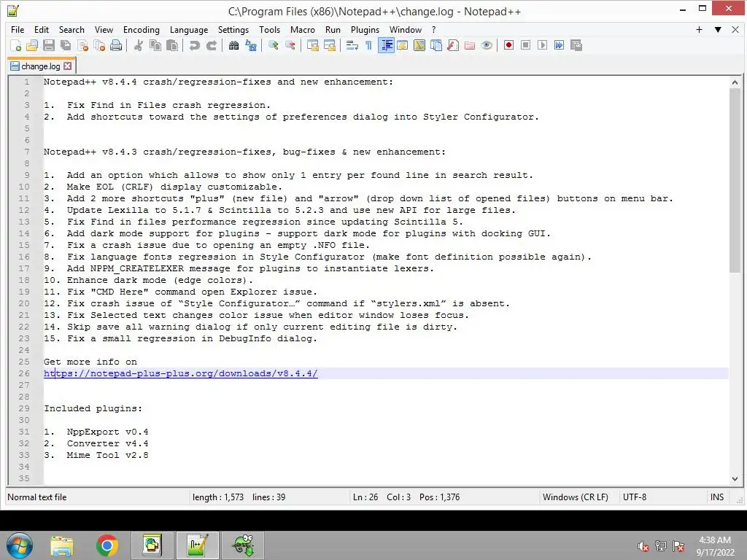This screenshot has width=747, height=560.
Task: Click the plus button on the menu bar
Action: coord(699,29)
